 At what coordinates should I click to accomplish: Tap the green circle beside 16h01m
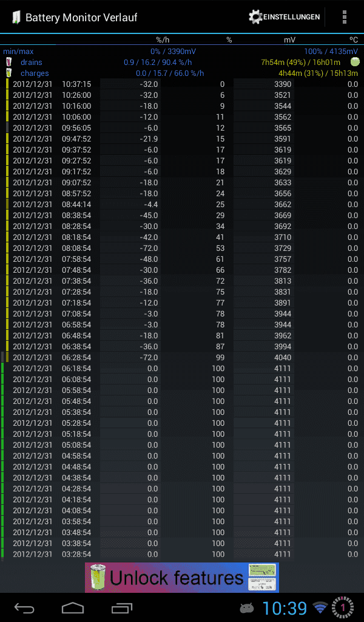click(355, 61)
